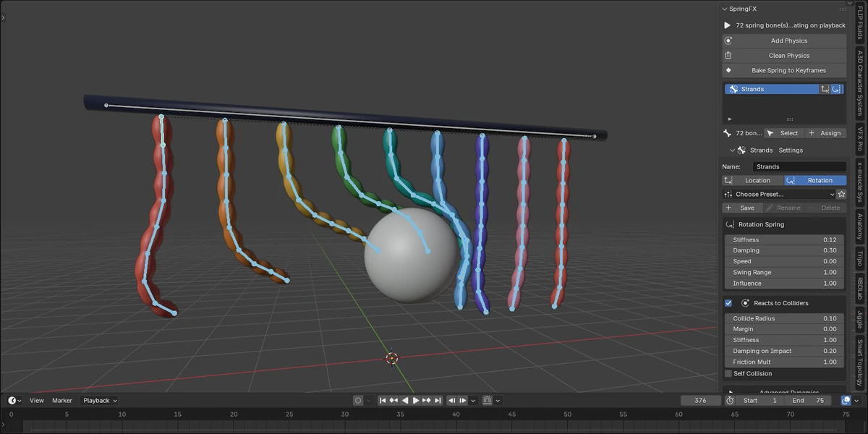Image resolution: width=868 pixels, height=434 pixels.
Task: Click the Name field containing Strands
Action: click(799, 166)
